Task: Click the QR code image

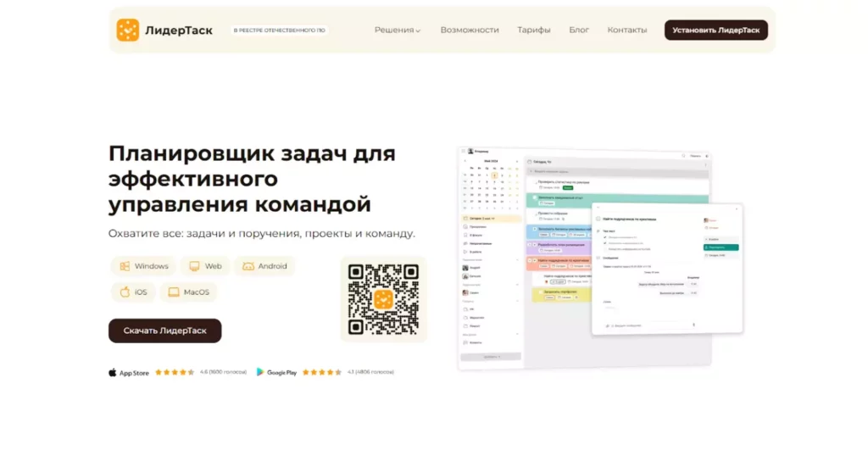Action: pyautogui.click(x=383, y=299)
